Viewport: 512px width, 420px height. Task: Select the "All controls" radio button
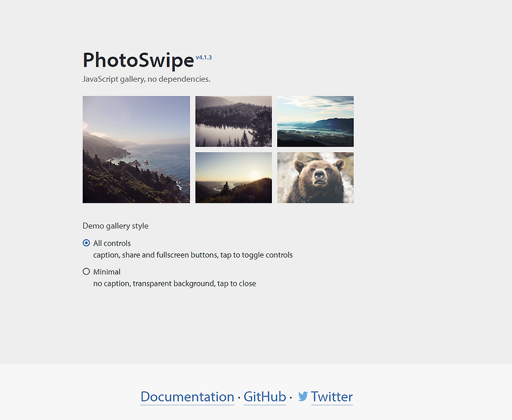pos(85,243)
